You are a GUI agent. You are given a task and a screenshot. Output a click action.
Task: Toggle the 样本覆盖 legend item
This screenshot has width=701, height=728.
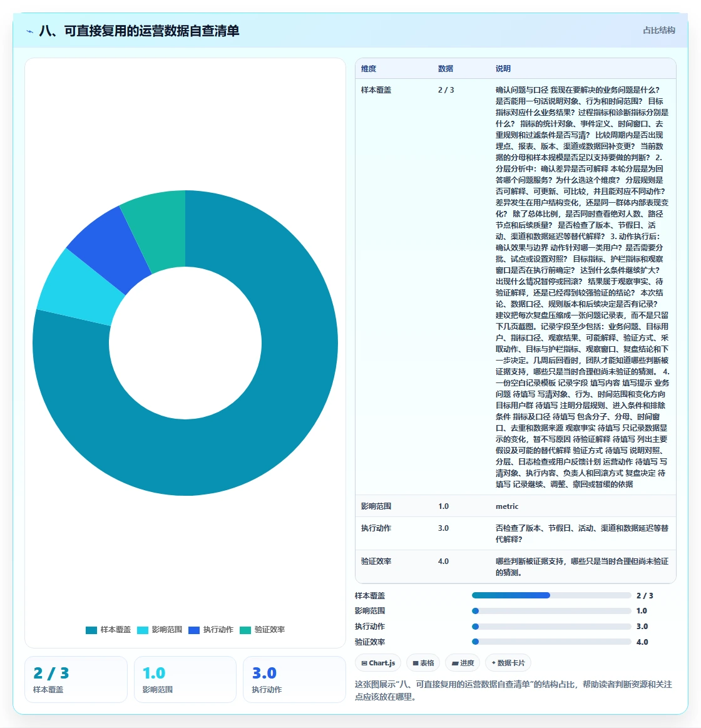[x=108, y=630]
